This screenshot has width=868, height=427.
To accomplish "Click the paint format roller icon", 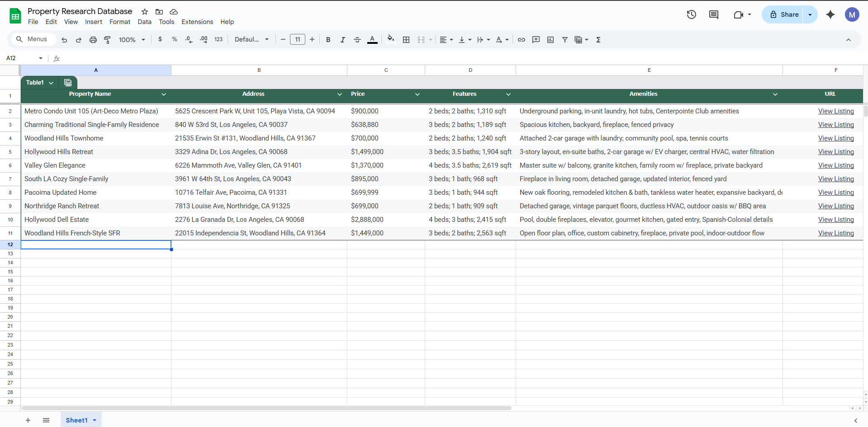I will pyautogui.click(x=107, y=40).
